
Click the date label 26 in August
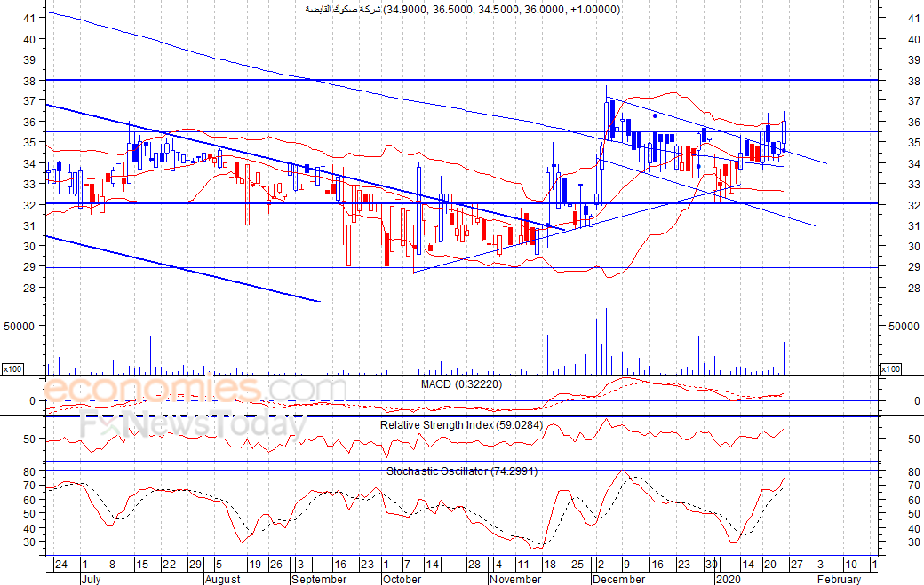pyautogui.click(x=276, y=565)
